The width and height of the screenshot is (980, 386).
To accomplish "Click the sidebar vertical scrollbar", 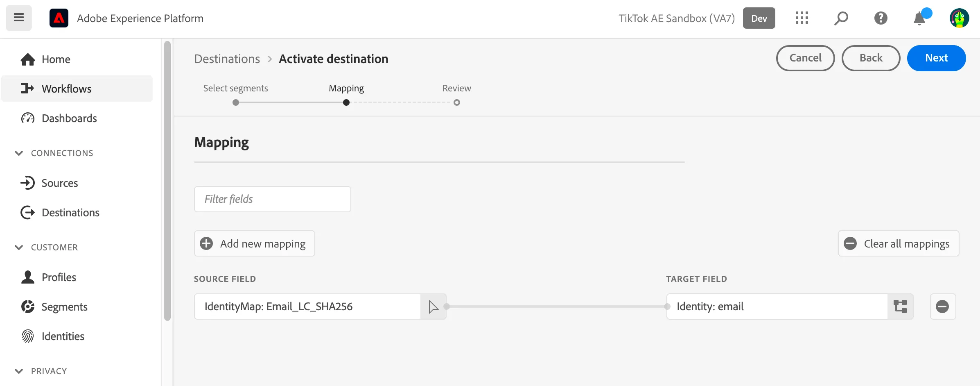I will click(167, 180).
